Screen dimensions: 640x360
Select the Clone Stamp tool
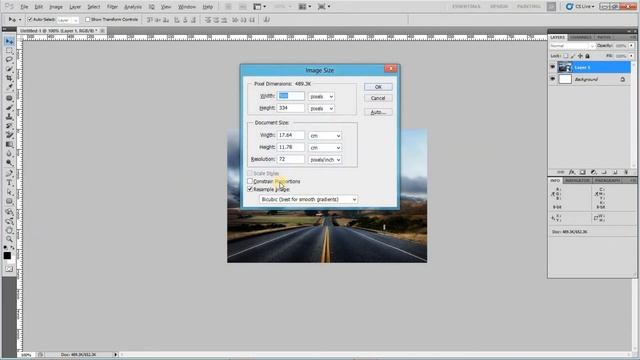[x=9, y=117]
